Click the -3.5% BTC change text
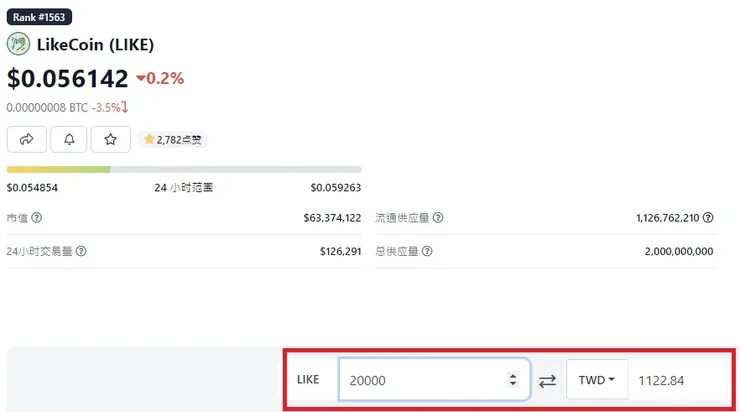The image size is (740, 412). coord(109,108)
